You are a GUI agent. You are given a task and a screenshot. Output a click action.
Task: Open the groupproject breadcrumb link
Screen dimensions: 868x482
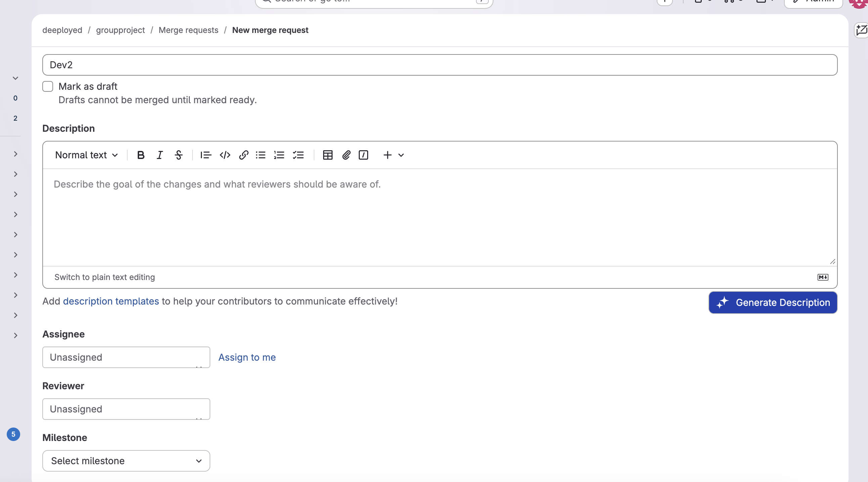coord(120,30)
